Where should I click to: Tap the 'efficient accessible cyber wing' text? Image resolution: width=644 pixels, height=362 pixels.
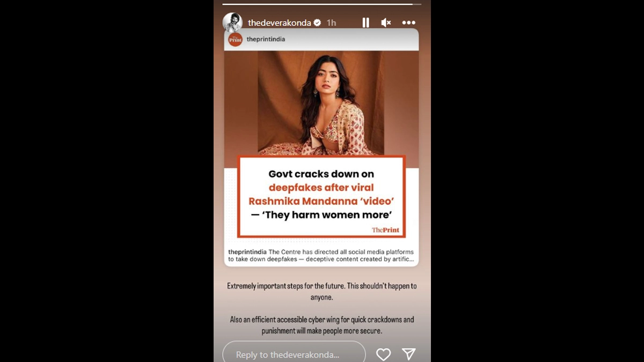coord(321,325)
